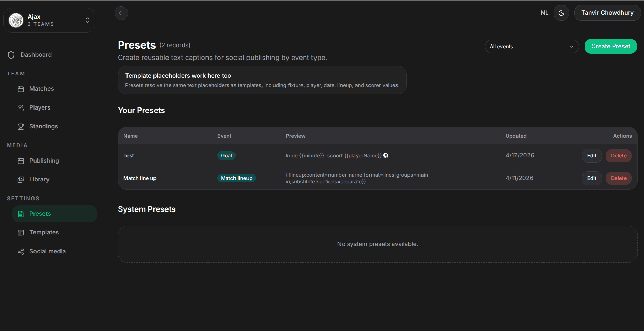Open the media Library

39,179
